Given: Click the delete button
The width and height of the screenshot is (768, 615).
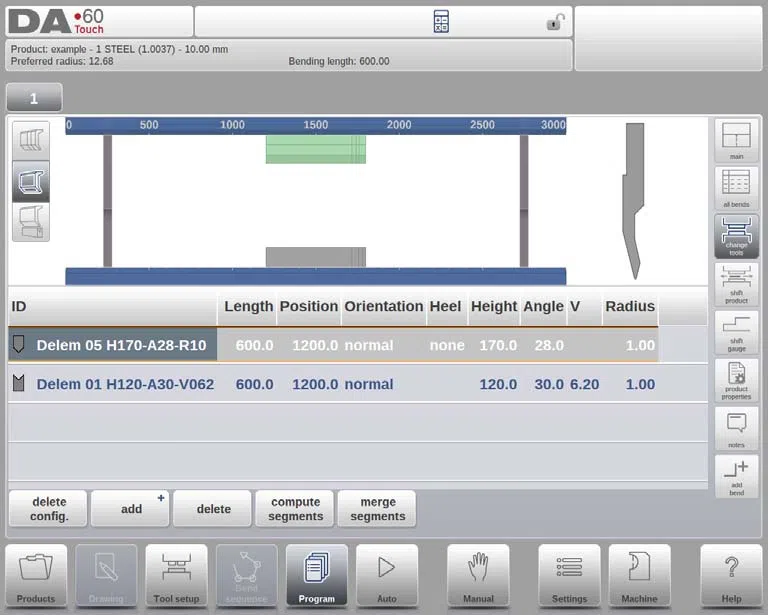Looking at the screenshot, I should pyautogui.click(x=213, y=509).
